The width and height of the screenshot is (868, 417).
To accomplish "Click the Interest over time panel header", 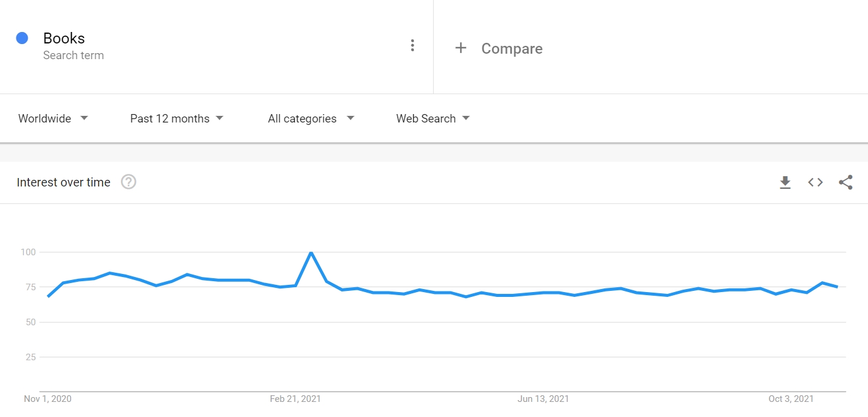I will (x=63, y=182).
